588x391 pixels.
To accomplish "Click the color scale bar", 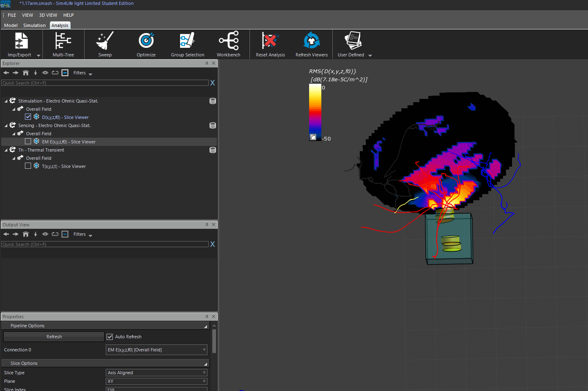I will [x=315, y=112].
